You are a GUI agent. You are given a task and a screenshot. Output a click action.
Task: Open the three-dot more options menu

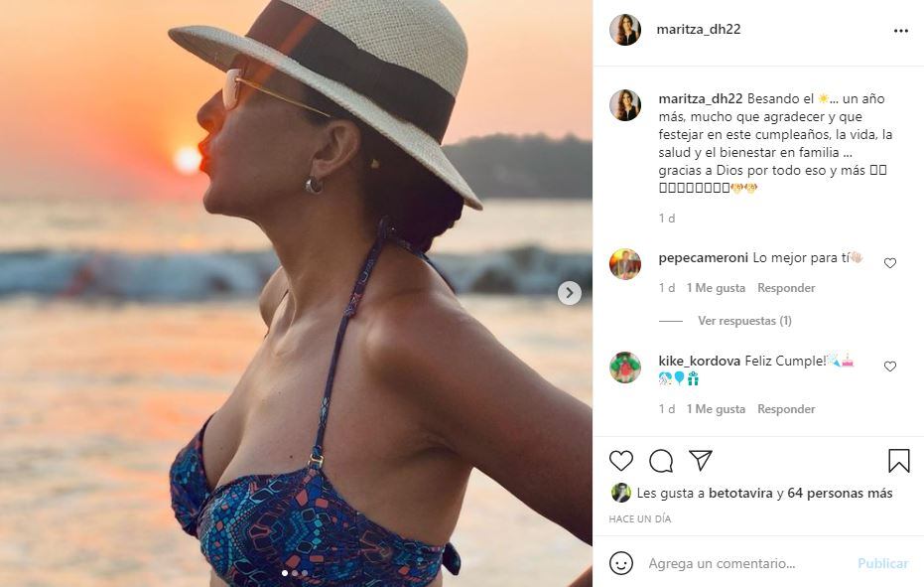point(900,31)
